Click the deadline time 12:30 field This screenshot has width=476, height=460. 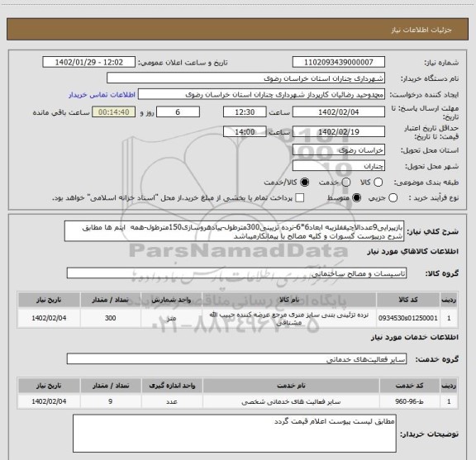[245, 112]
